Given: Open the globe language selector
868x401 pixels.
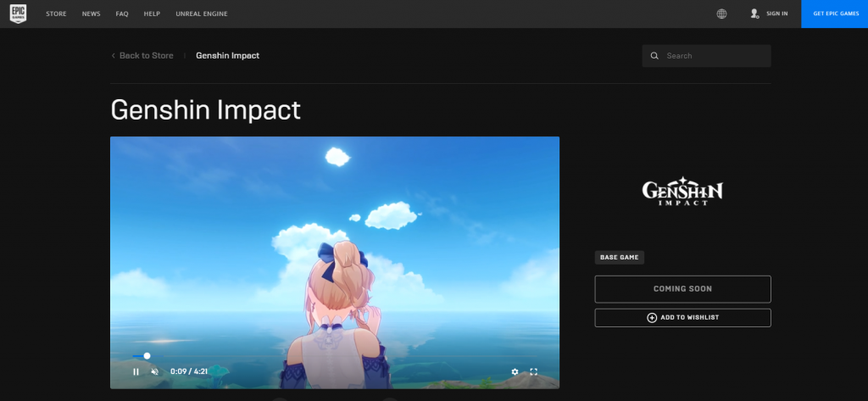Looking at the screenshot, I should [x=721, y=14].
